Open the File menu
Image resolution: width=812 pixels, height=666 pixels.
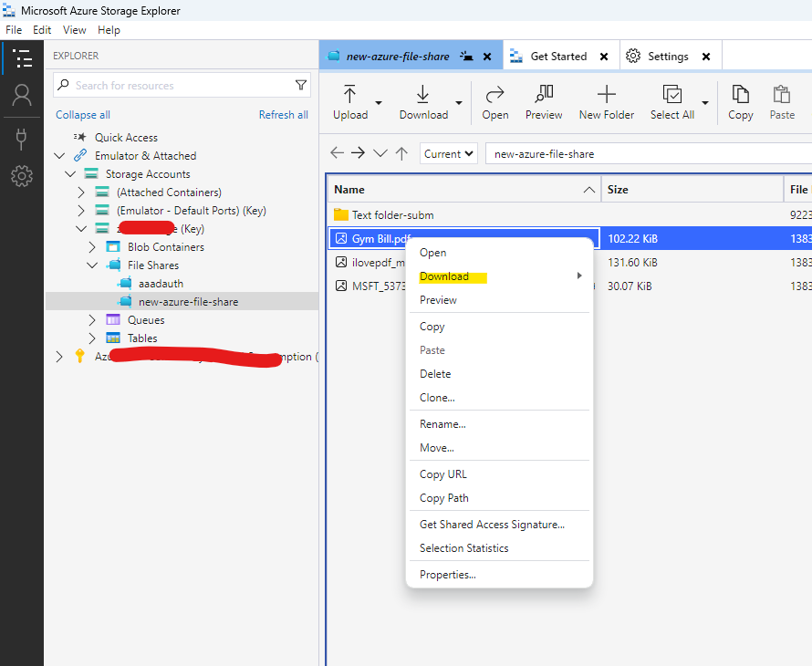tap(14, 30)
